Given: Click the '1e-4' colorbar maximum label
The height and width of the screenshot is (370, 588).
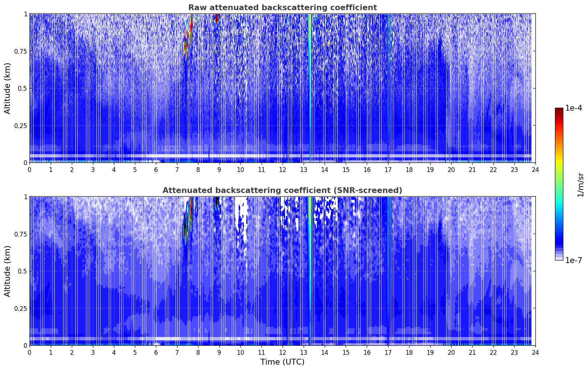Looking at the screenshot, I should (573, 108).
